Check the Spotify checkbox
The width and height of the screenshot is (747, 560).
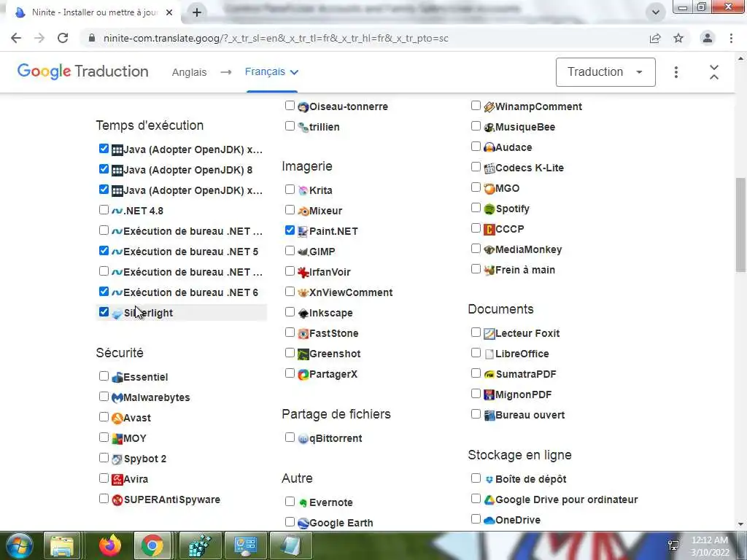pyautogui.click(x=476, y=208)
